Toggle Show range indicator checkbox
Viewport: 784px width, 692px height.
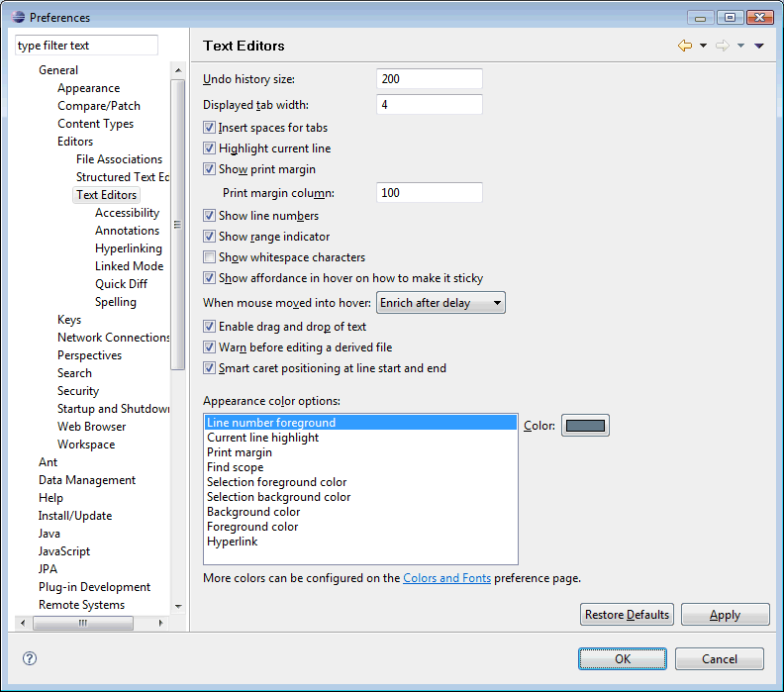tap(209, 237)
